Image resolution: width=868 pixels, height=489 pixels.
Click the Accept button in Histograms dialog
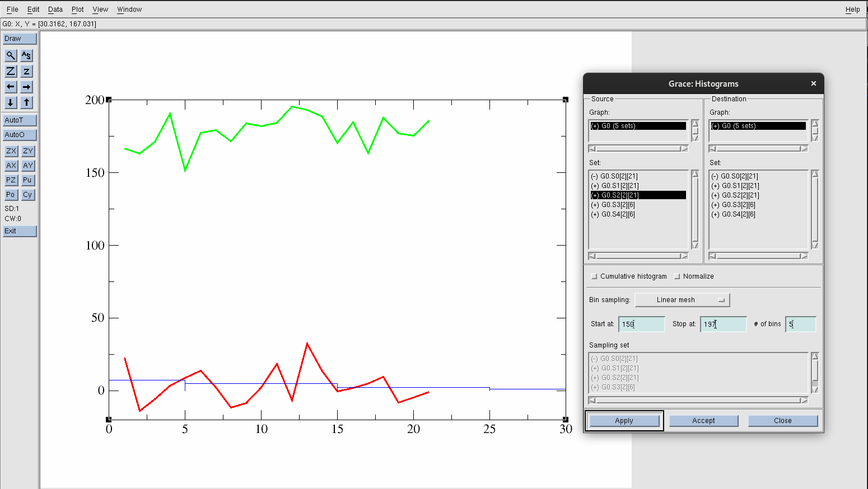point(703,421)
